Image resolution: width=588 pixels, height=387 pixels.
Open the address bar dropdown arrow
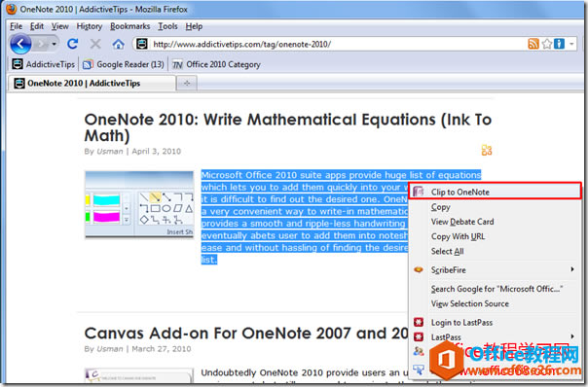571,44
